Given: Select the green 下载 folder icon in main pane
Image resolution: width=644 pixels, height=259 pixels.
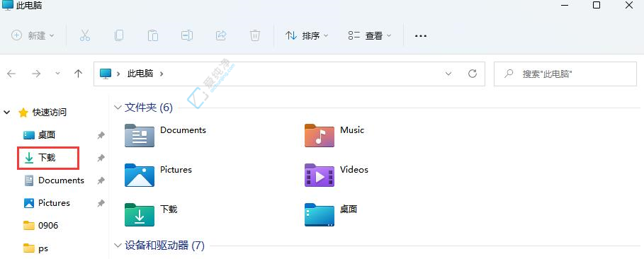Looking at the screenshot, I should click(x=140, y=214).
